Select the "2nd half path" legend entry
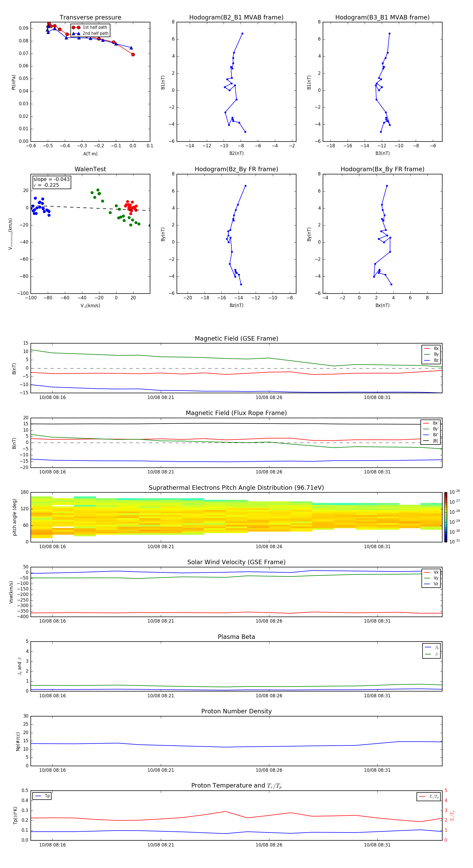Screen dimensions: 473x868 (x=90, y=33)
